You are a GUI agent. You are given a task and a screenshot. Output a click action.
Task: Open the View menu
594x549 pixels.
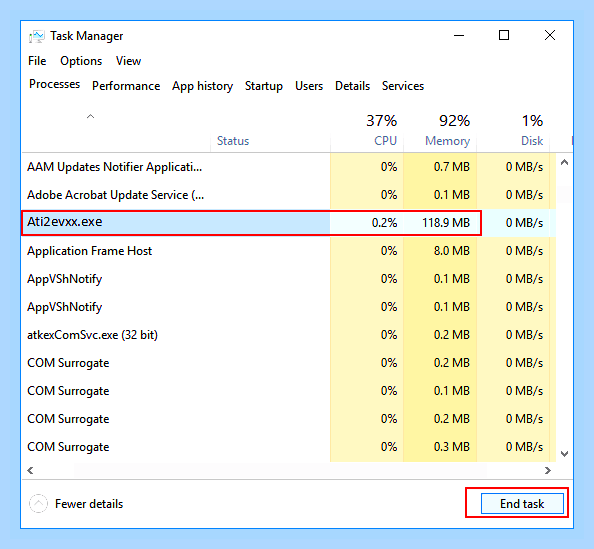[128, 61]
